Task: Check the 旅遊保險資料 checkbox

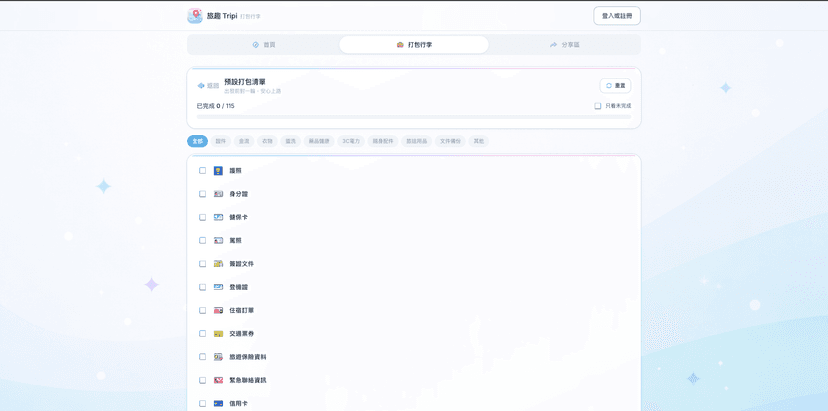Action: click(202, 357)
